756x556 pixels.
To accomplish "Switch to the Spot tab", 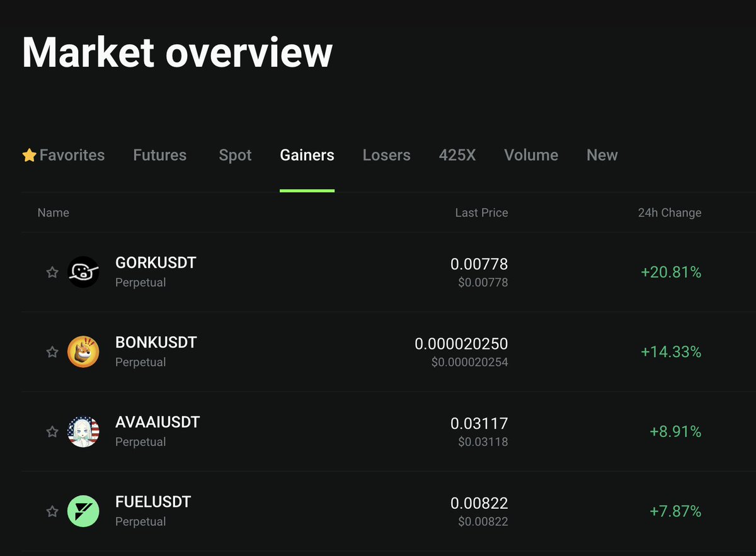I will pyautogui.click(x=235, y=155).
